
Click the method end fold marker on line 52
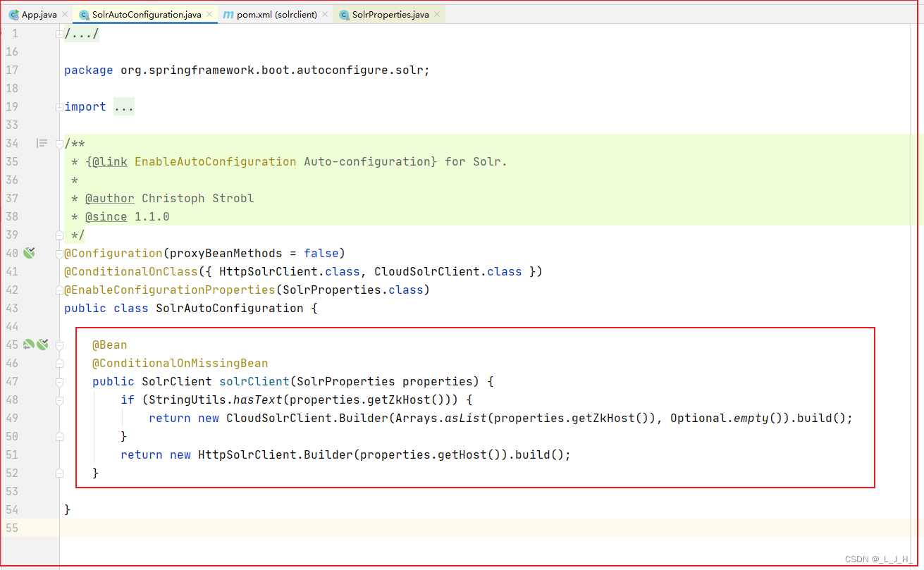59,473
